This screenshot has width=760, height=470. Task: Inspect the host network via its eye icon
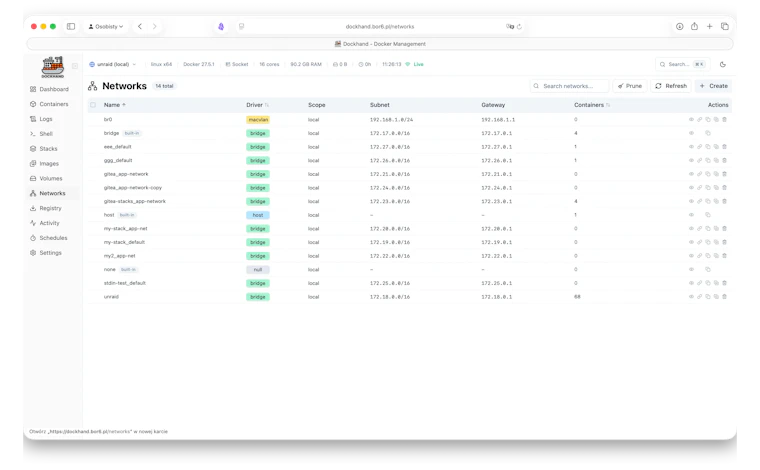(x=691, y=215)
